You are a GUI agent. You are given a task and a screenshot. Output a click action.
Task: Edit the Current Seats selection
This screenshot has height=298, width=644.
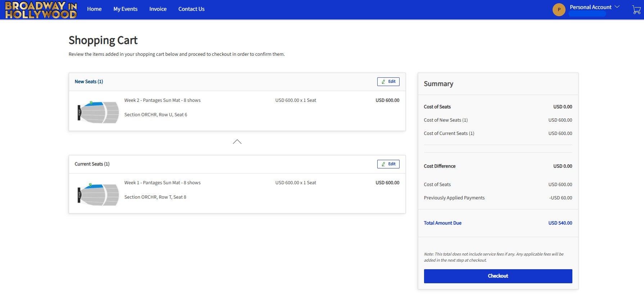tap(388, 164)
